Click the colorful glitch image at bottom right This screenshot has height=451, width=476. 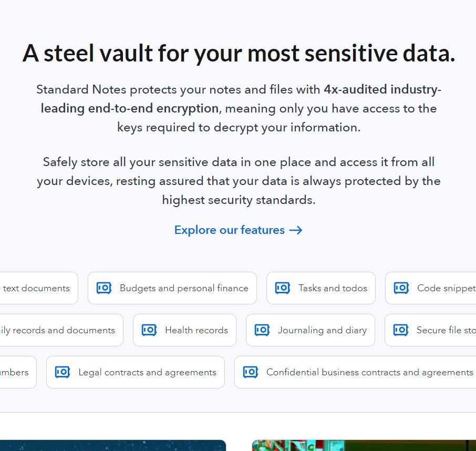pyautogui.click(x=363, y=447)
